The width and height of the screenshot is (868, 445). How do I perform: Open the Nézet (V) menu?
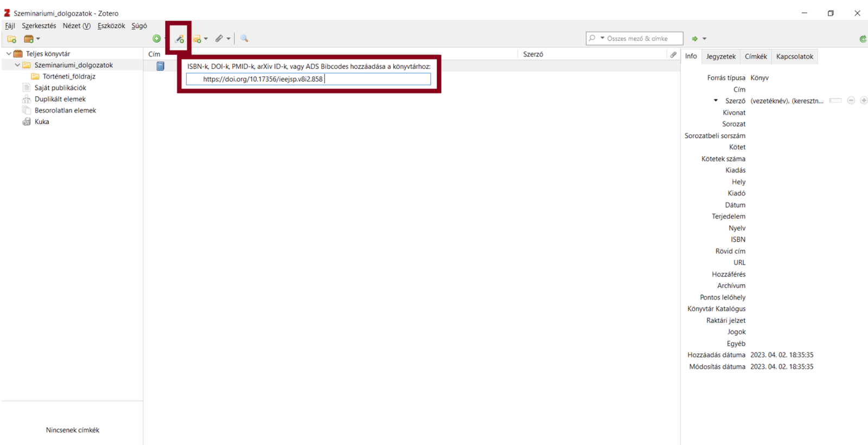point(76,25)
